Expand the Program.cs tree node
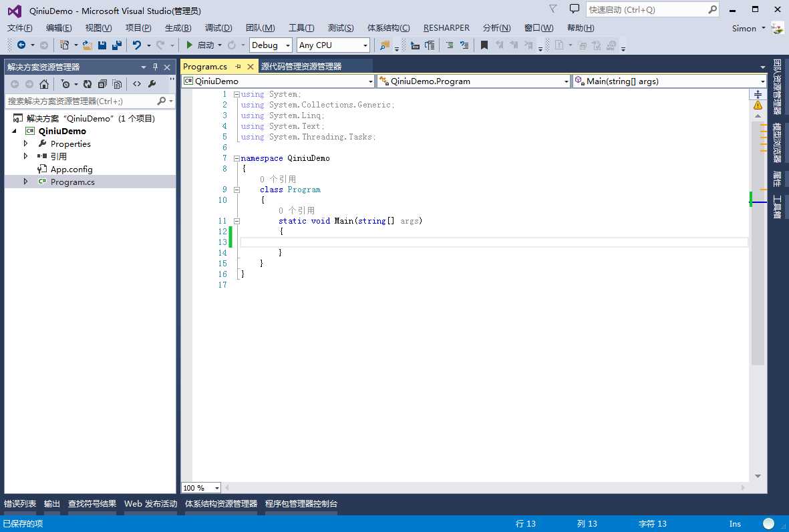This screenshot has width=789, height=532. (x=25, y=181)
